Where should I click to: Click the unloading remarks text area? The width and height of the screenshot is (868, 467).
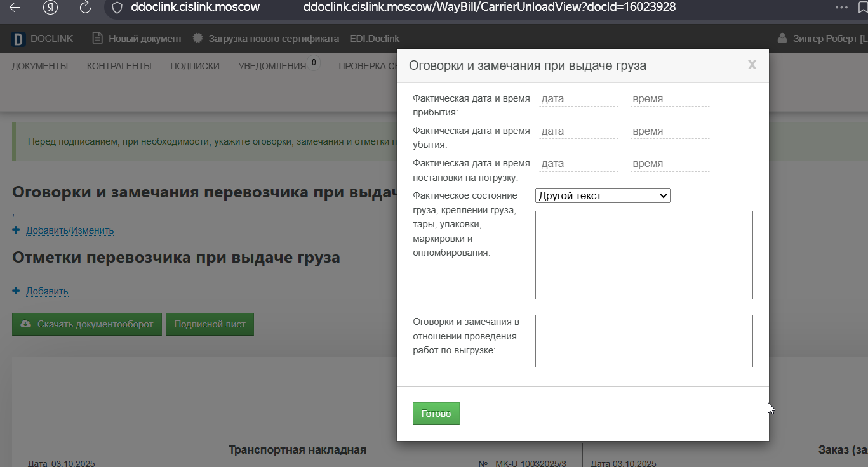click(644, 341)
